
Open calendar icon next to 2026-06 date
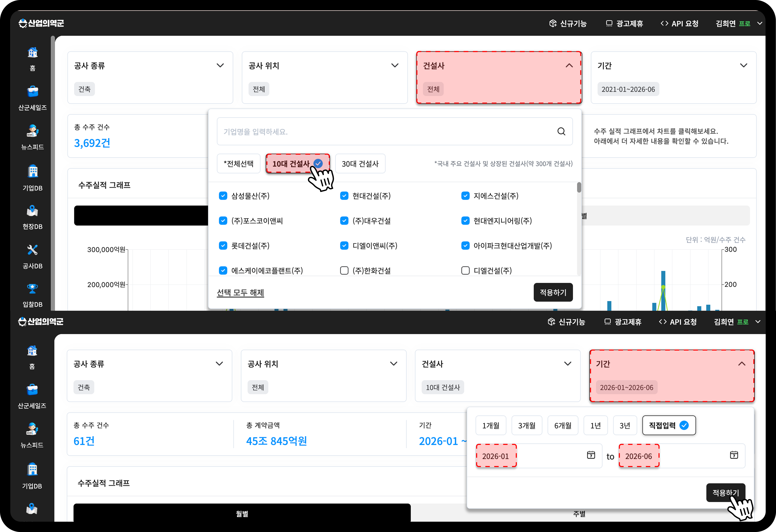point(734,455)
